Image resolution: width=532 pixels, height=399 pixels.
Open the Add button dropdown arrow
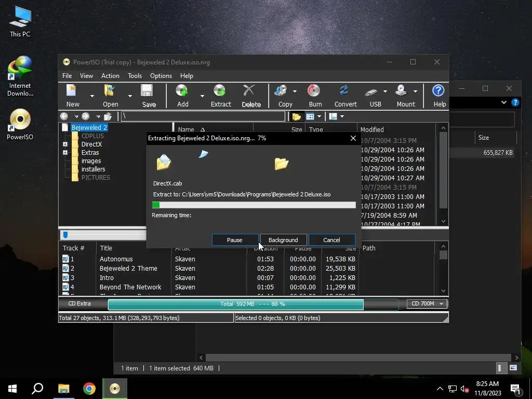pos(202,96)
